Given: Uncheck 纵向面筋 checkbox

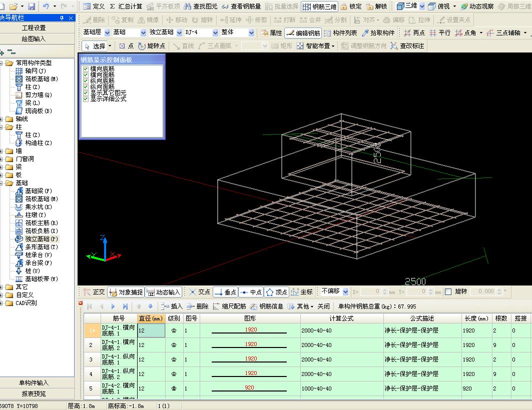Looking at the screenshot, I should [x=86, y=87].
